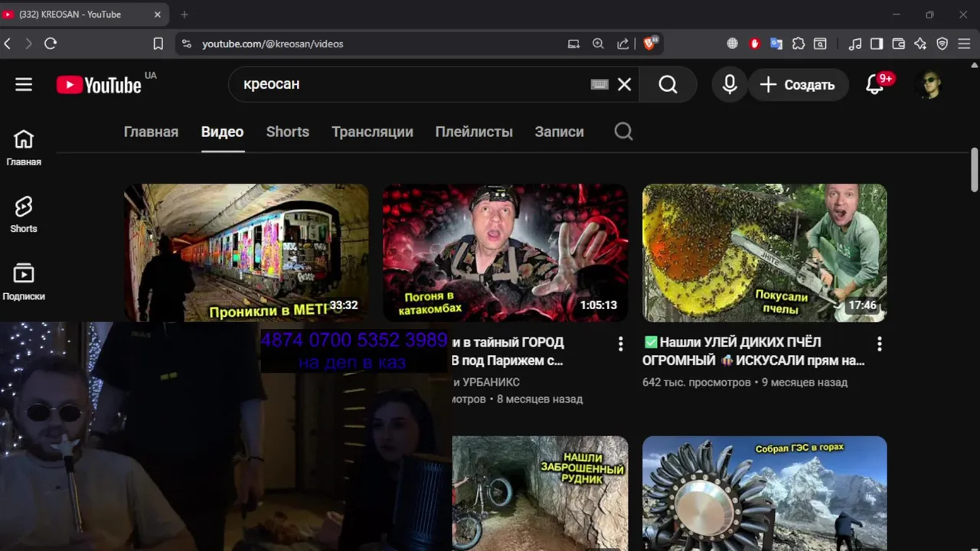Open the Трансляции tab
Image resolution: width=980 pixels, height=551 pixels.
coord(372,132)
